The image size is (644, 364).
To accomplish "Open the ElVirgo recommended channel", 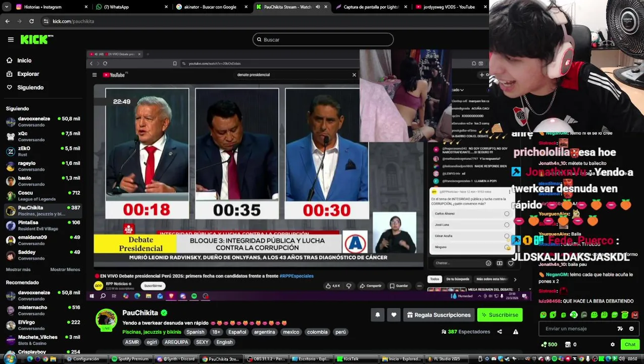I will [42, 325].
